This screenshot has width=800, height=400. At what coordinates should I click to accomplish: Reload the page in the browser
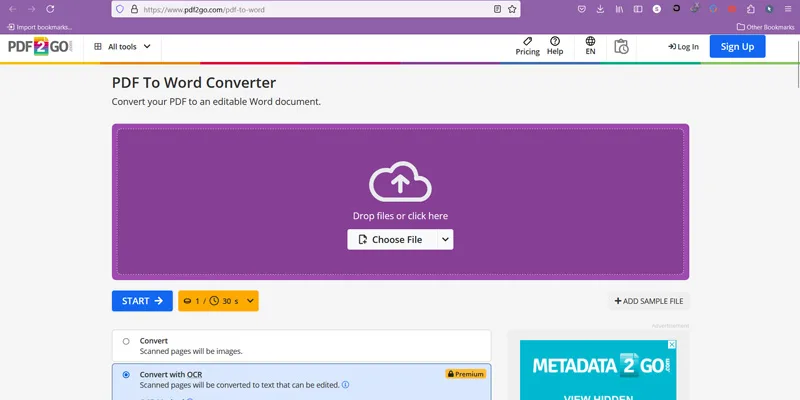50,9
